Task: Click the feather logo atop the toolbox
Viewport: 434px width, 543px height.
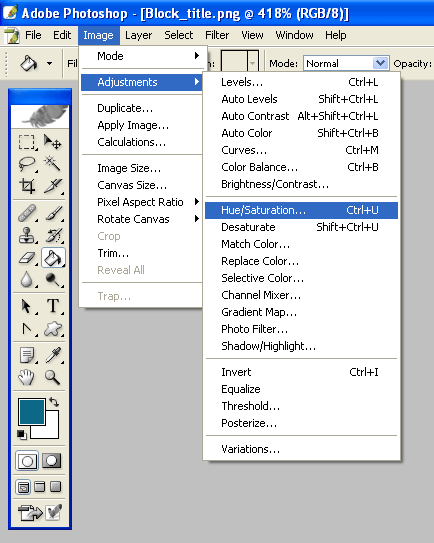Action: (x=40, y=117)
